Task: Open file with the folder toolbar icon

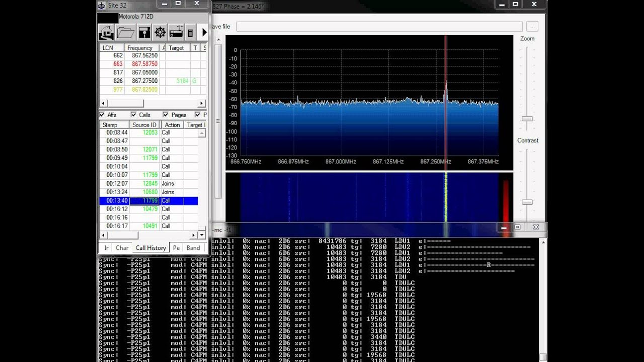Action: click(x=126, y=33)
